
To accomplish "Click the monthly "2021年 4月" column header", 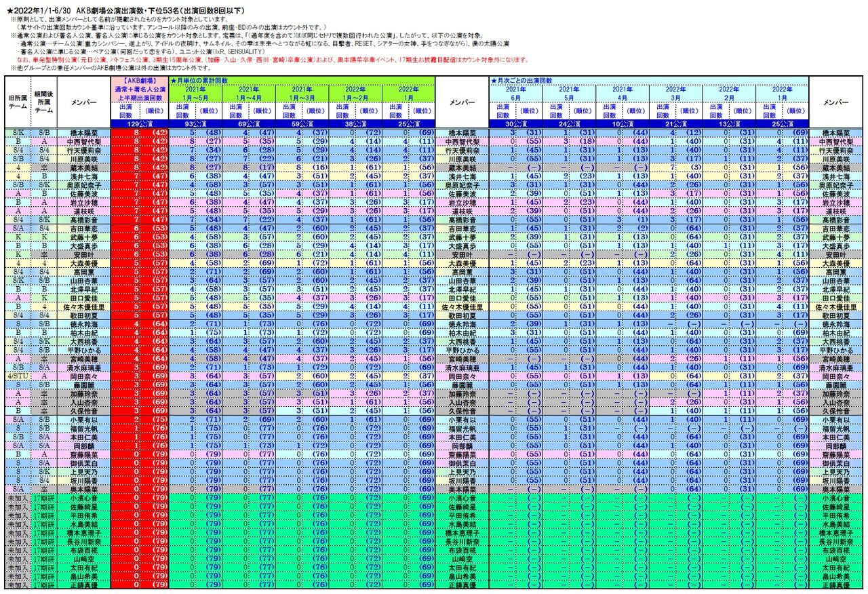I will pyautogui.click(x=623, y=93).
